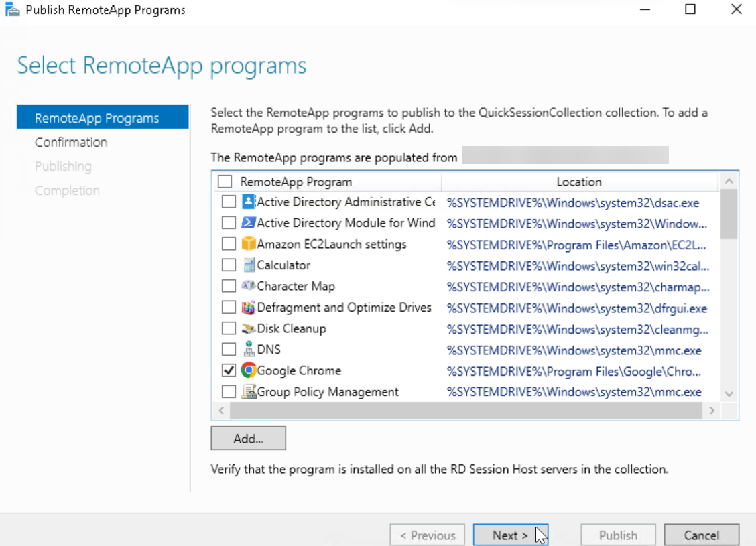756x546 pixels.
Task: Click the Google Chrome icon
Action: click(249, 370)
